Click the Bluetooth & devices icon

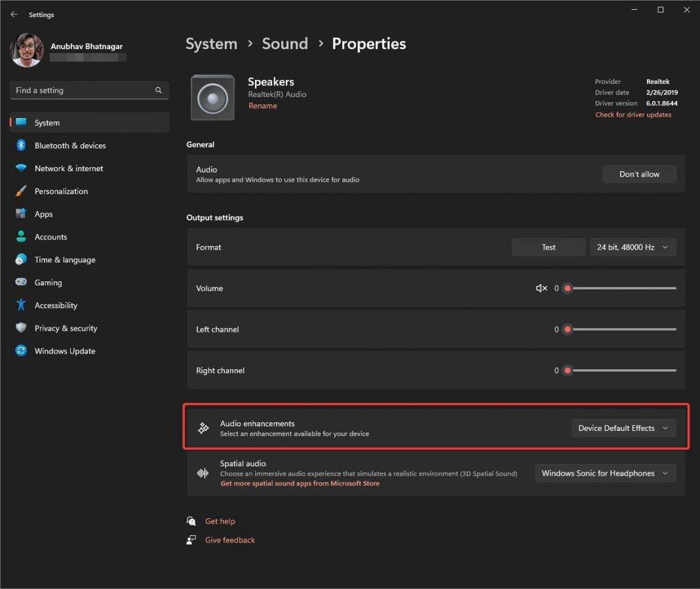(x=20, y=145)
